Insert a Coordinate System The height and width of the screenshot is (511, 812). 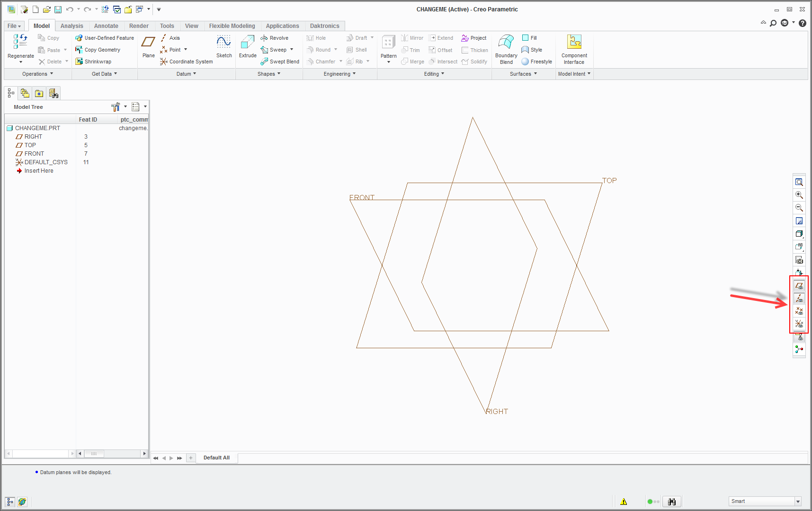click(187, 62)
